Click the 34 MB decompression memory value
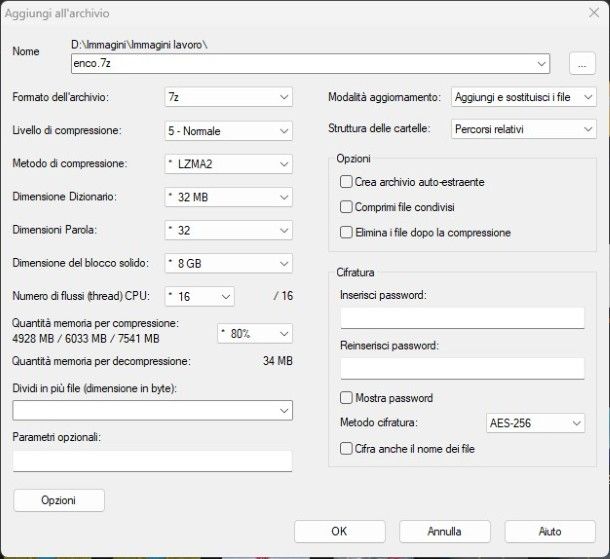 (x=277, y=361)
